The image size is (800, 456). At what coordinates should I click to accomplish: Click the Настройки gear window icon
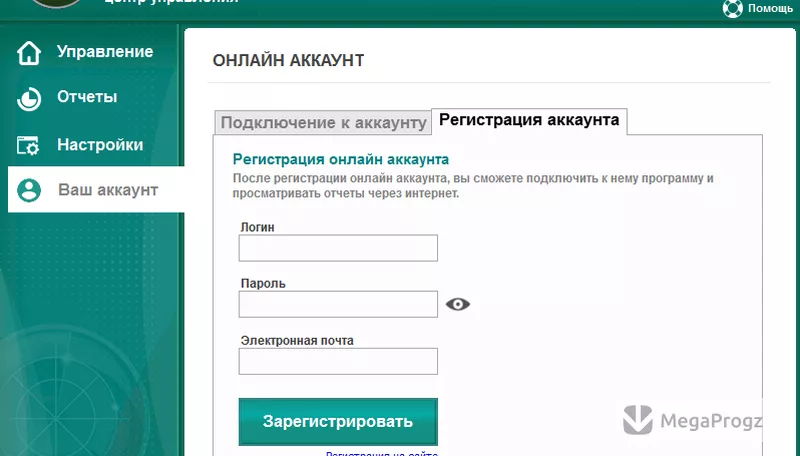[28, 145]
